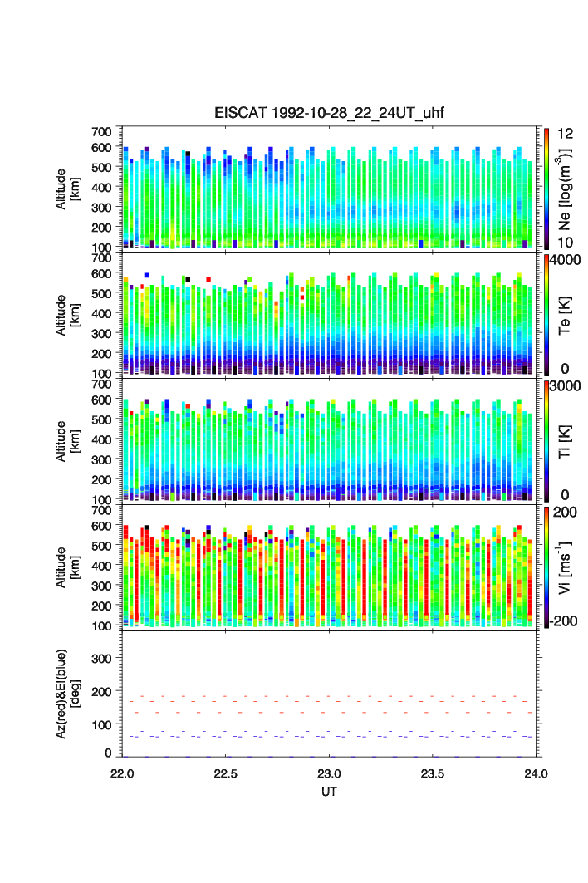Select the UT x-axis title
Screen dimensions: 588x883
tap(329, 792)
